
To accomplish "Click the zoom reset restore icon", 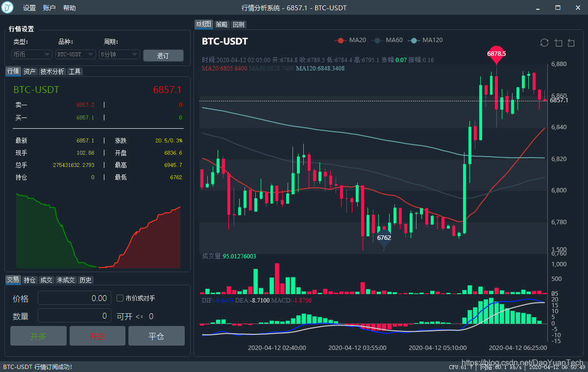I will 571,43.
